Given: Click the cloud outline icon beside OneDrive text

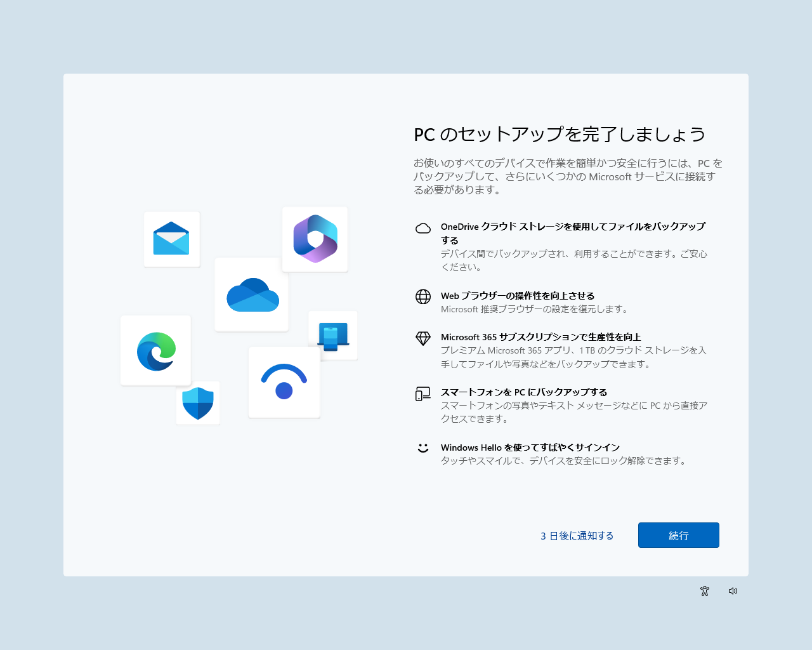Looking at the screenshot, I should coord(423,229).
